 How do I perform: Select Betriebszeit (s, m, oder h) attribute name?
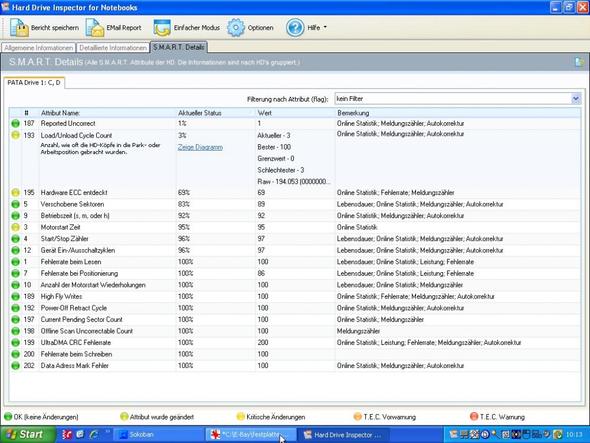tap(75, 216)
